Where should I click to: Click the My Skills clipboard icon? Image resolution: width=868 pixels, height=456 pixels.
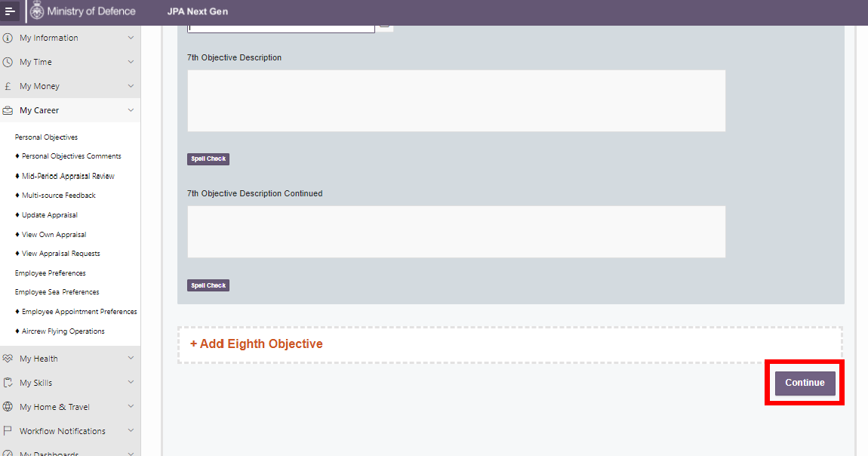tap(8, 383)
